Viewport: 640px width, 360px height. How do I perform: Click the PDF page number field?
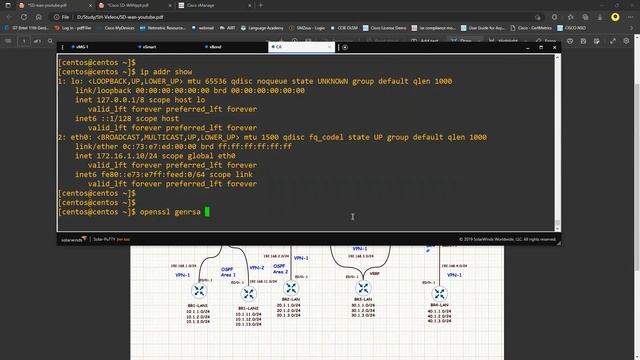[24, 41]
